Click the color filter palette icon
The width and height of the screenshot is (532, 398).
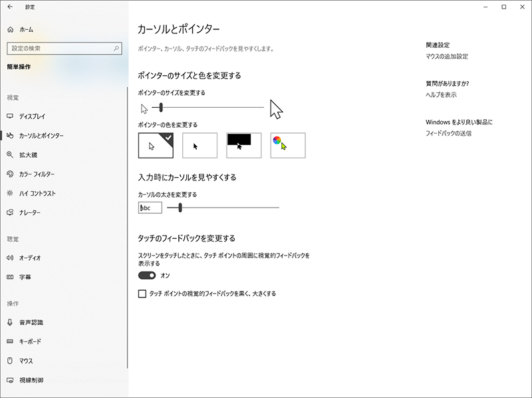10,174
